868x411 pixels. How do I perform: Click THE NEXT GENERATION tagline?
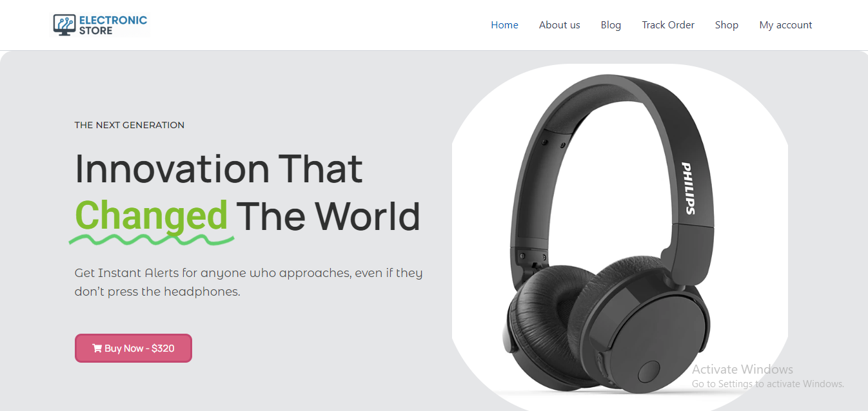[x=130, y=125]
